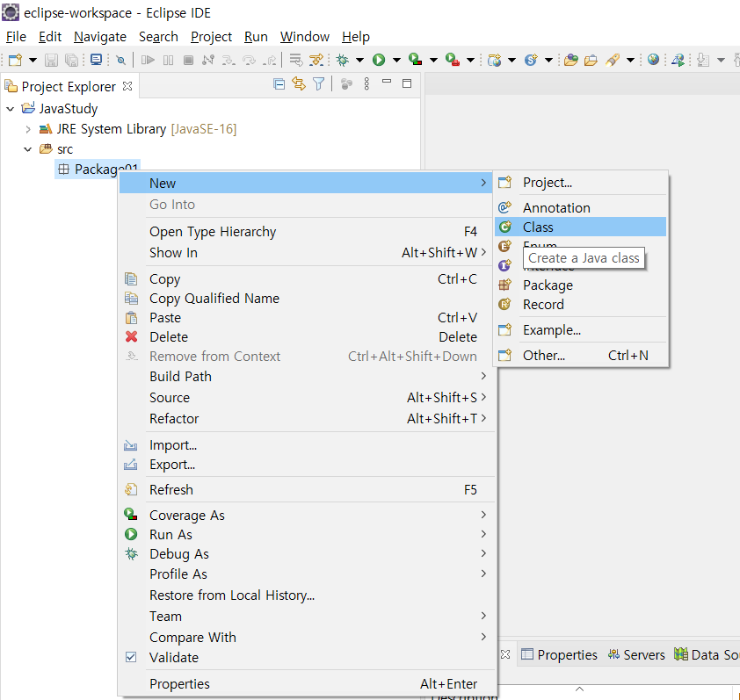
Task: Click the Drop to Frame icon
Action: pos(296,60)
